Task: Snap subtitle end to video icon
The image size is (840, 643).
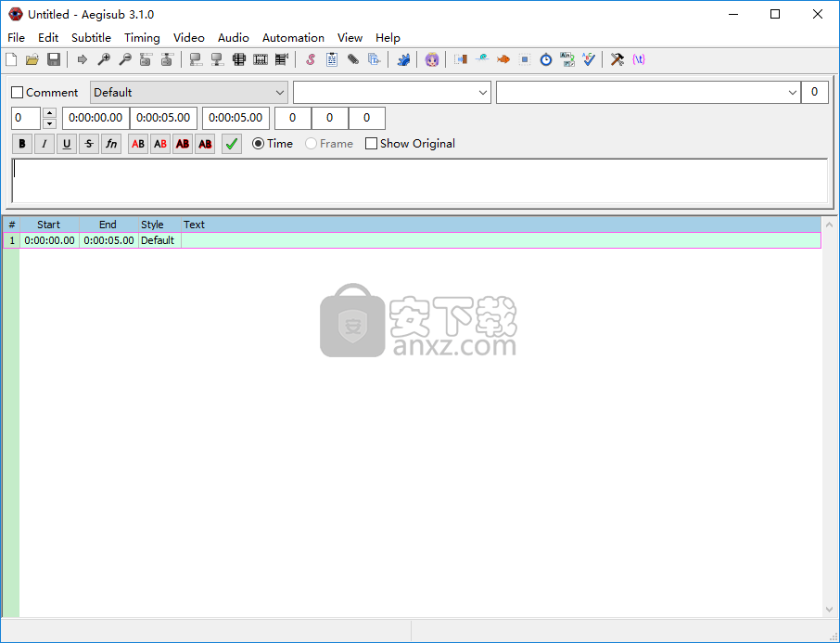Action: tap(167, 59)
